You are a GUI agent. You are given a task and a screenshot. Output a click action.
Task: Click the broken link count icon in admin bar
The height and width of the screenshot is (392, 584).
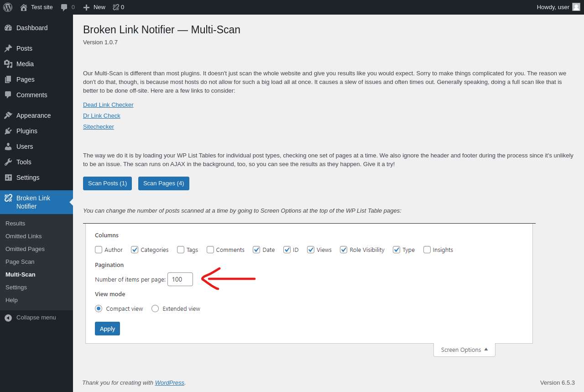116,7
